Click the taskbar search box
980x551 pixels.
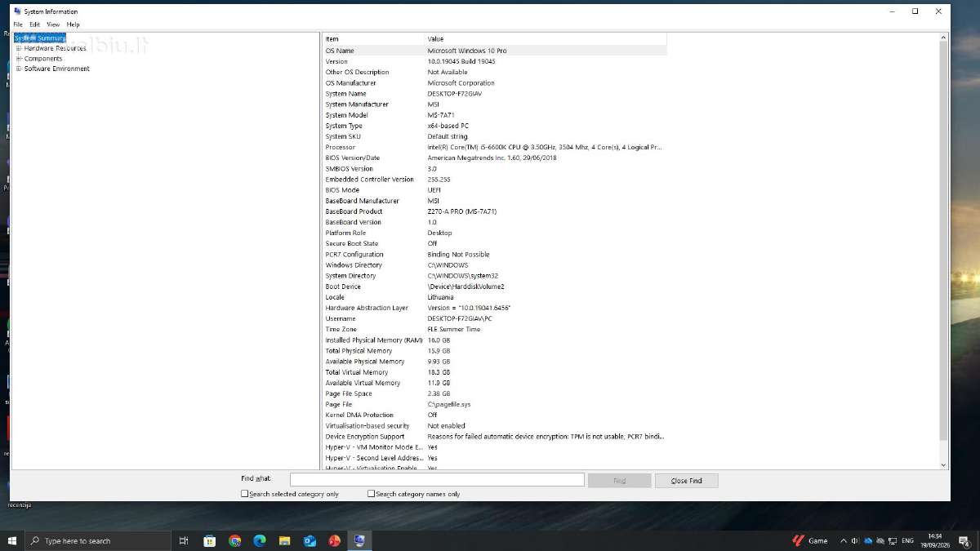98,540
